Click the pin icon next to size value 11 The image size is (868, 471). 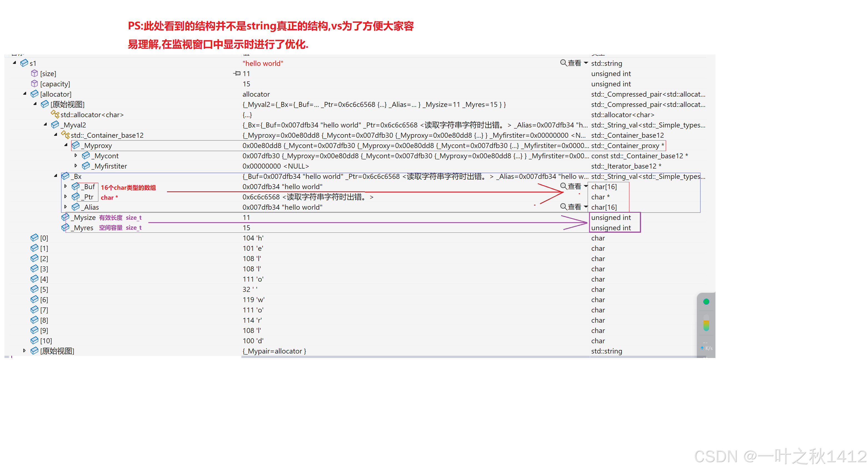(x=237, y=73)
